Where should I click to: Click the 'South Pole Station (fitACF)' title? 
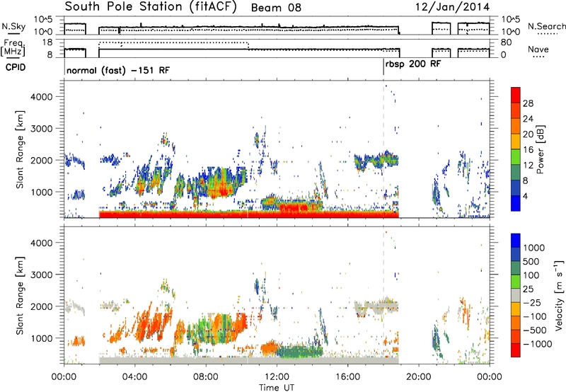tap(151, 7)
